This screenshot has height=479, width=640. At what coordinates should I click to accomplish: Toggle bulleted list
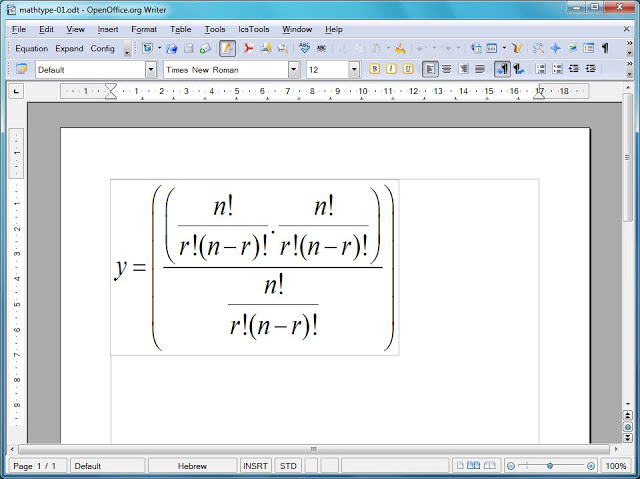coord(558,69)
